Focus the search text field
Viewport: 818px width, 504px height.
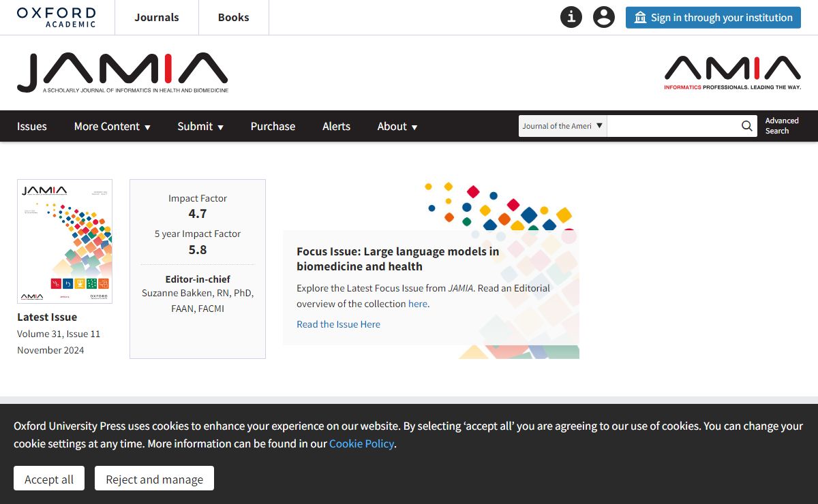(673, 126)
